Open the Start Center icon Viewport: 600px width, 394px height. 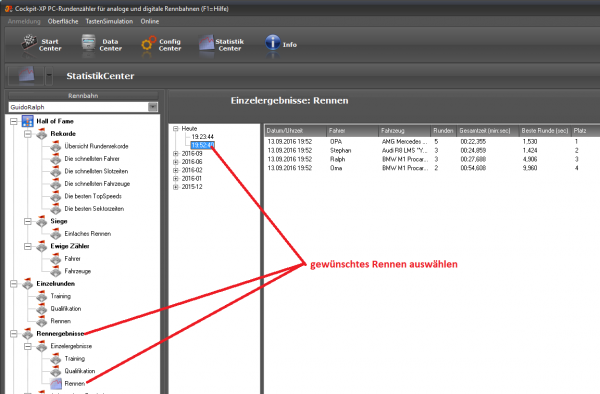point(29,43)
